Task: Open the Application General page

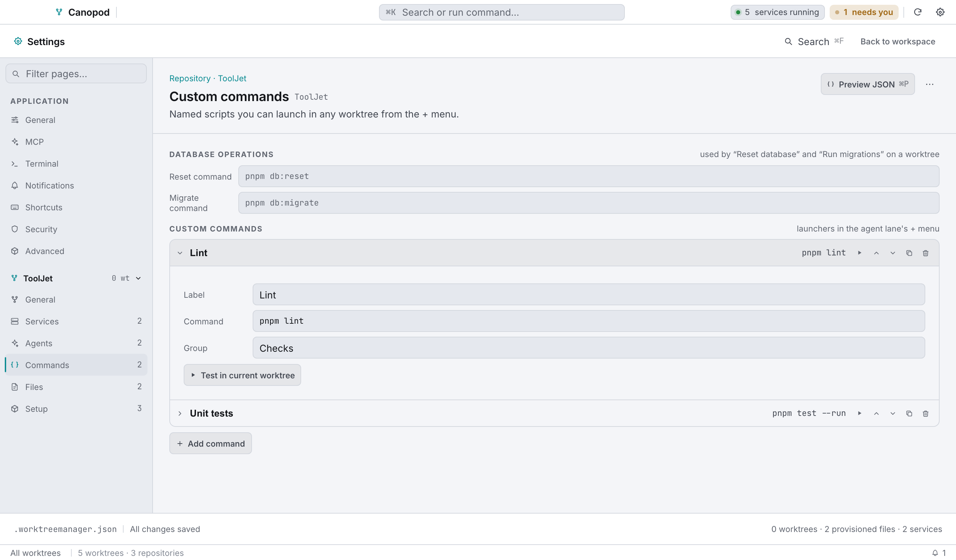Action: pos(76,120)
